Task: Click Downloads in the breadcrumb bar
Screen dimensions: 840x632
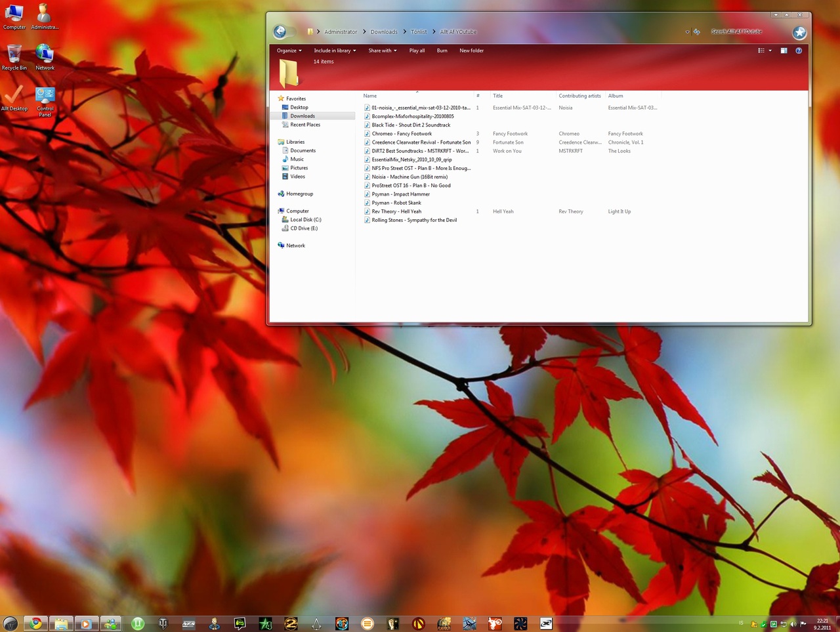Action: 384,32
